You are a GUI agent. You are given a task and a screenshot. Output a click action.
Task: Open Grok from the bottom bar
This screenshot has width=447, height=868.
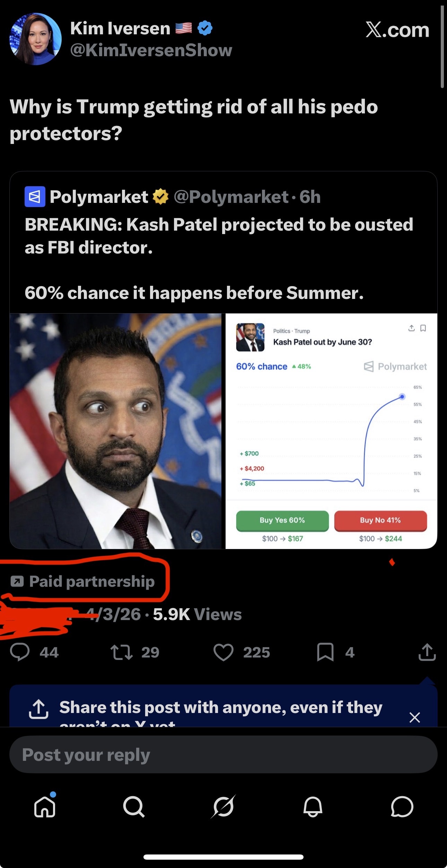tap(223, 807)
